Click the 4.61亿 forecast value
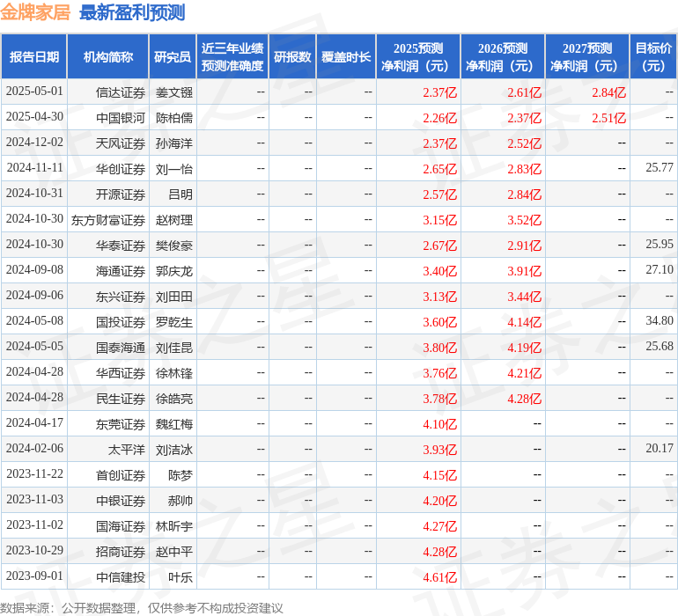 (439, 577)
